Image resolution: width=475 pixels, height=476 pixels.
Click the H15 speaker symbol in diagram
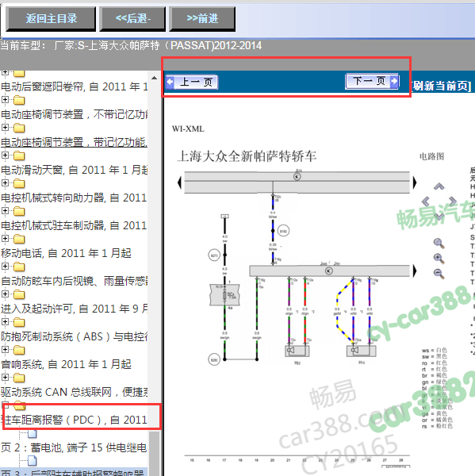pyautogui.click(x=361, y=351)
